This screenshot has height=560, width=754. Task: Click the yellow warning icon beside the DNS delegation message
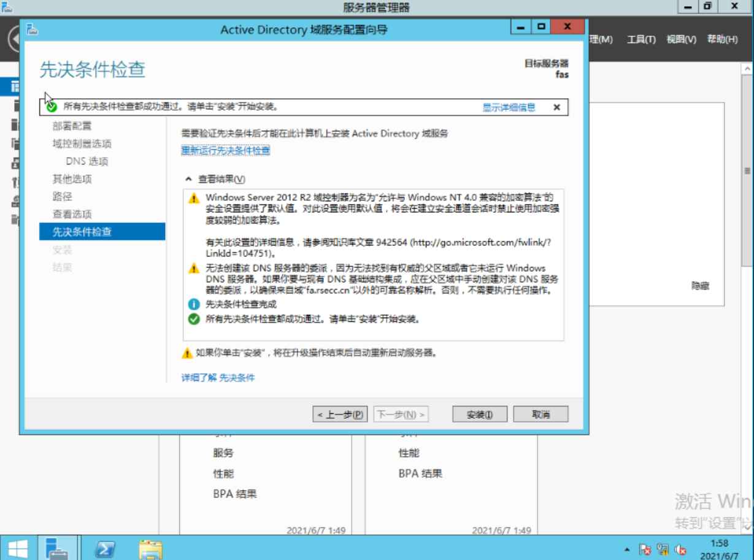(x=194, y=267)
